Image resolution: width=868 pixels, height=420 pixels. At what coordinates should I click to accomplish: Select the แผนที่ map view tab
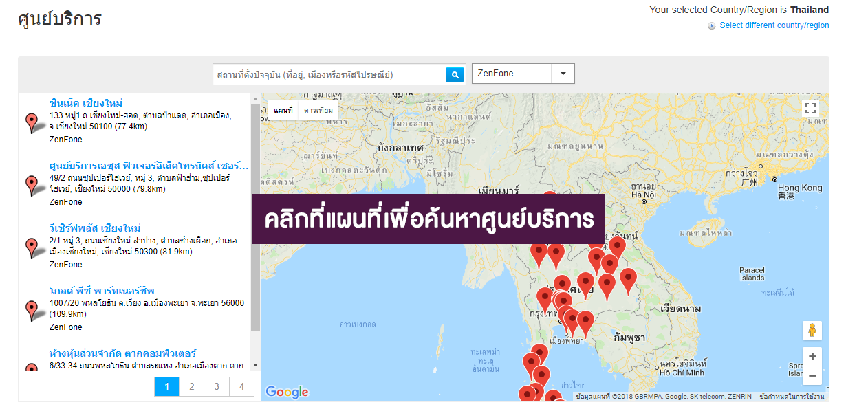pyautogui.click(x=283, y=111)
